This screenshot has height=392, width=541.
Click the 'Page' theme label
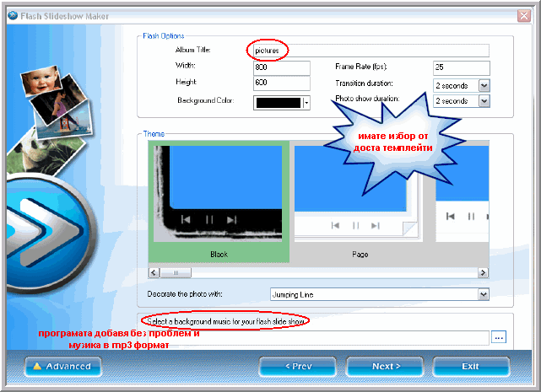tap(360, 255)
